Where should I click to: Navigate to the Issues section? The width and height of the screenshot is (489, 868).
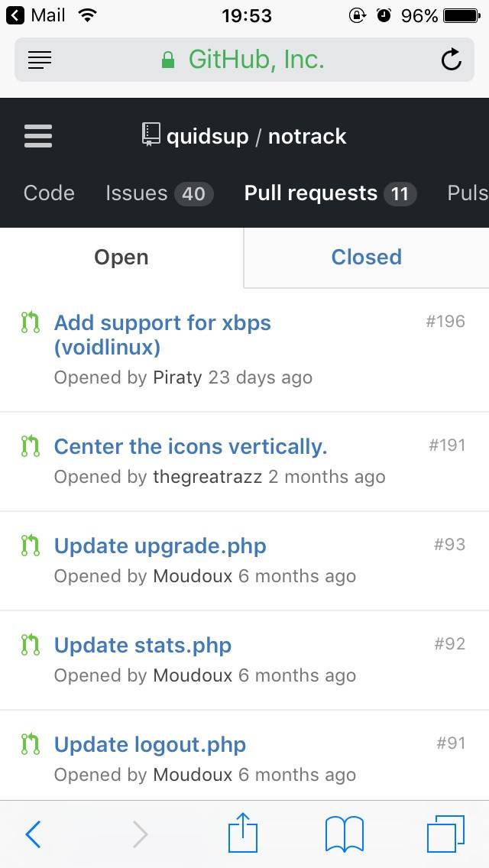click(136, 193)
